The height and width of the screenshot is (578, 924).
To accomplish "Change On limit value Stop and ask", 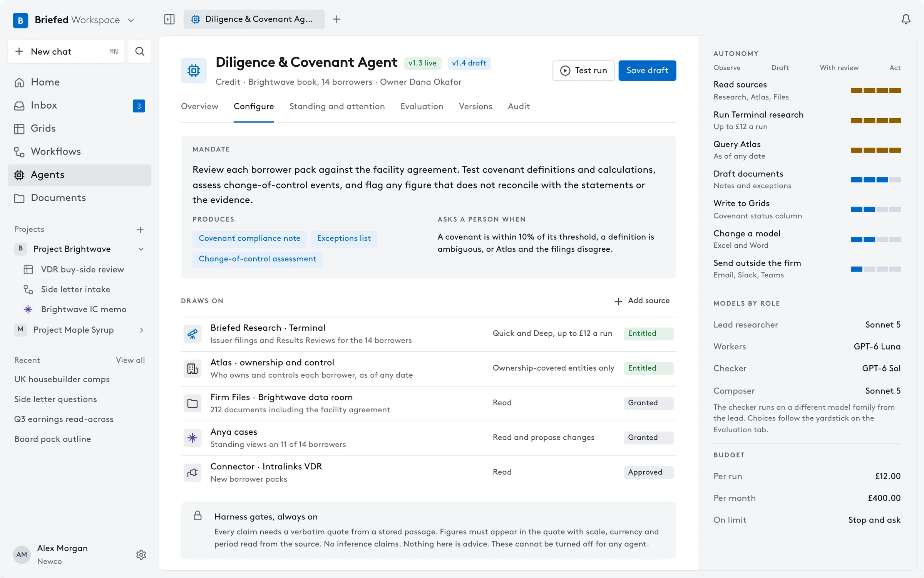I will click(874, 520).
